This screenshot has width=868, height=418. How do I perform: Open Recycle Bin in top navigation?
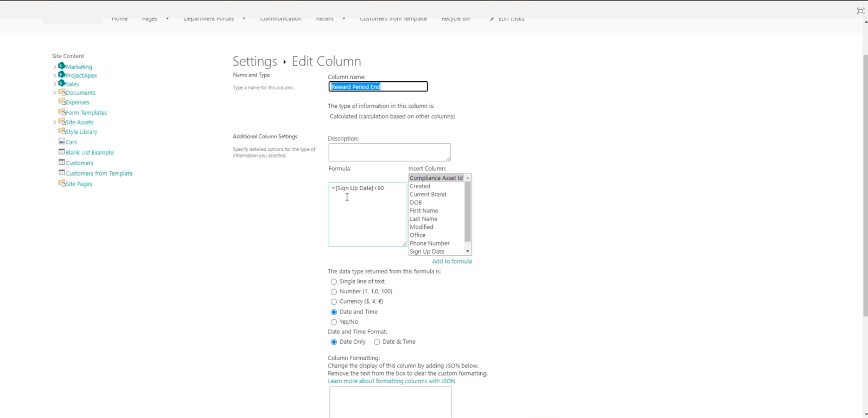[456, 18]
